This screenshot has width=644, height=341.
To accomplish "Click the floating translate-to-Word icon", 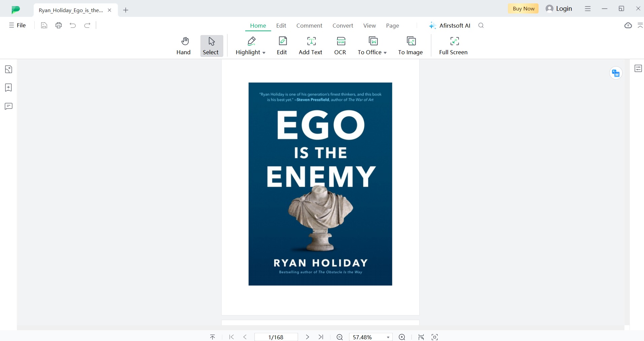I will (x=616, y=73).
